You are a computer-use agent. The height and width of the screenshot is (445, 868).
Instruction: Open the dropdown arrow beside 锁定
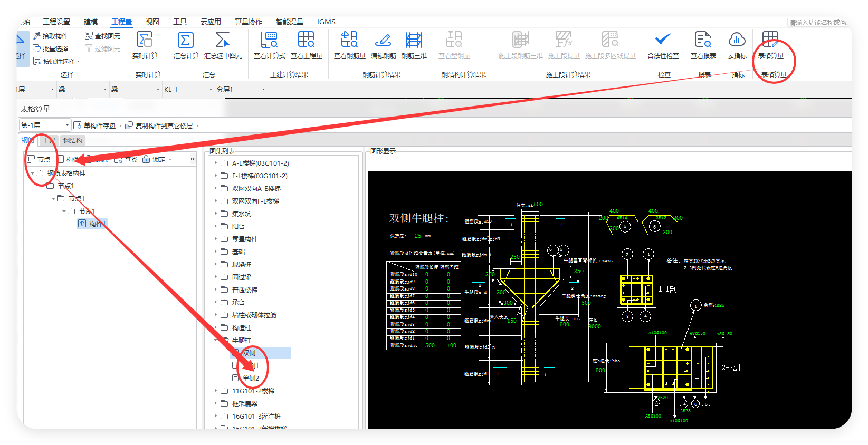pos(170,159)
